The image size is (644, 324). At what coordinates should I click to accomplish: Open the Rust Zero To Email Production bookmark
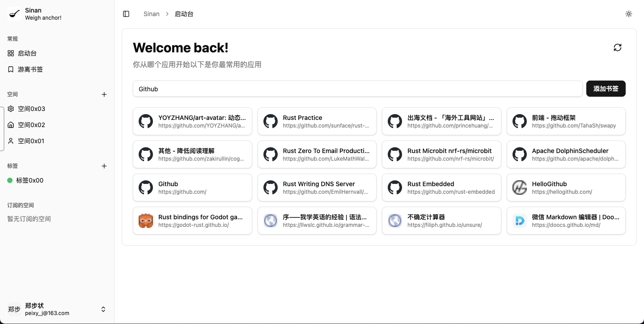(x=317, y=154)
